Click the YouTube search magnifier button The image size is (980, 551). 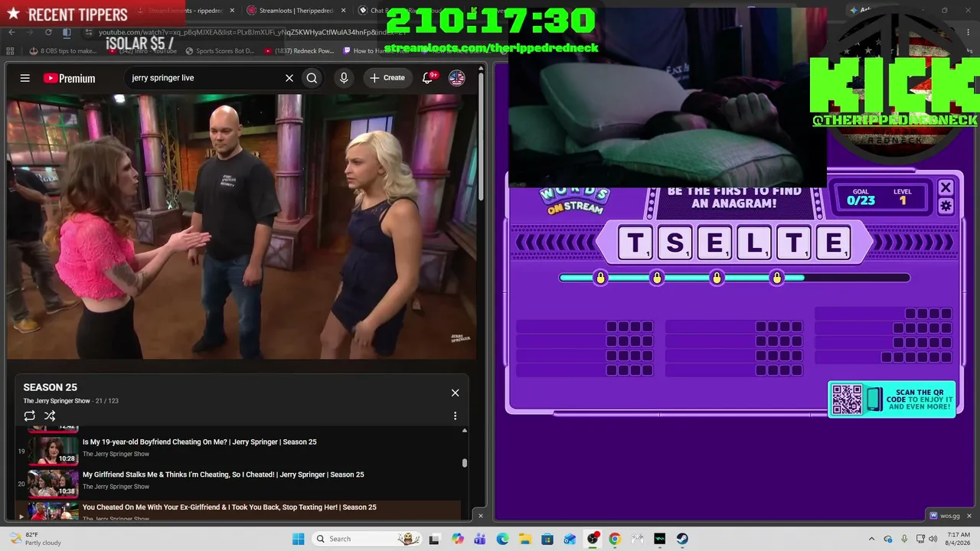[312, 78]
